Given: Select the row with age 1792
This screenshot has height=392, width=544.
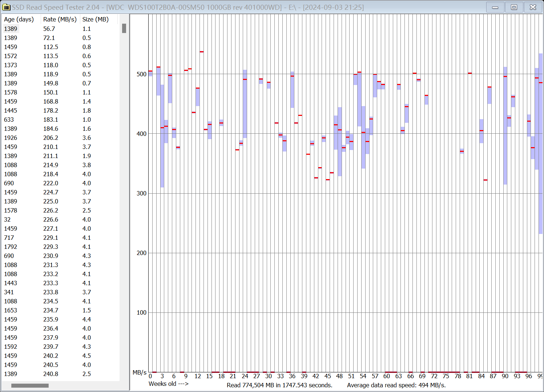Looking at the screenshot, I should (x=60, y=247).
